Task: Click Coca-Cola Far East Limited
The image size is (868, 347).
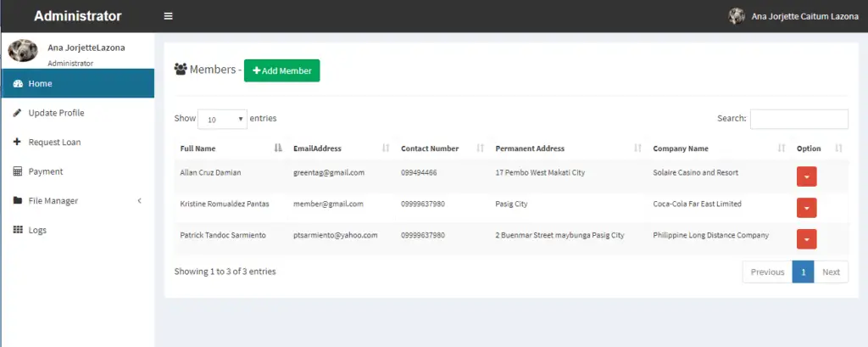Action: click(x=697, y=204)
